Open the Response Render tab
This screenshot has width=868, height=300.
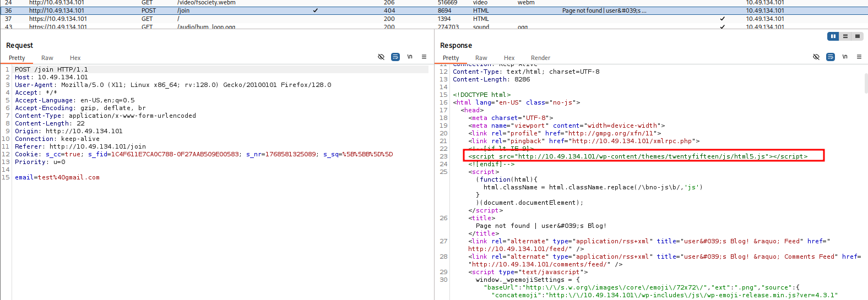pyautogui.click(x=540, y=58)
